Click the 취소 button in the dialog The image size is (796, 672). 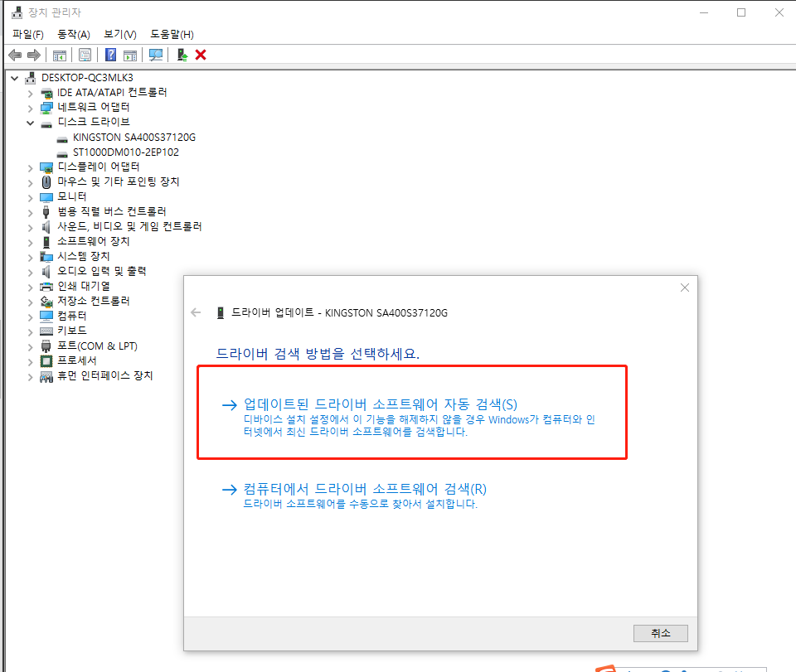click(x=660, y=632)
